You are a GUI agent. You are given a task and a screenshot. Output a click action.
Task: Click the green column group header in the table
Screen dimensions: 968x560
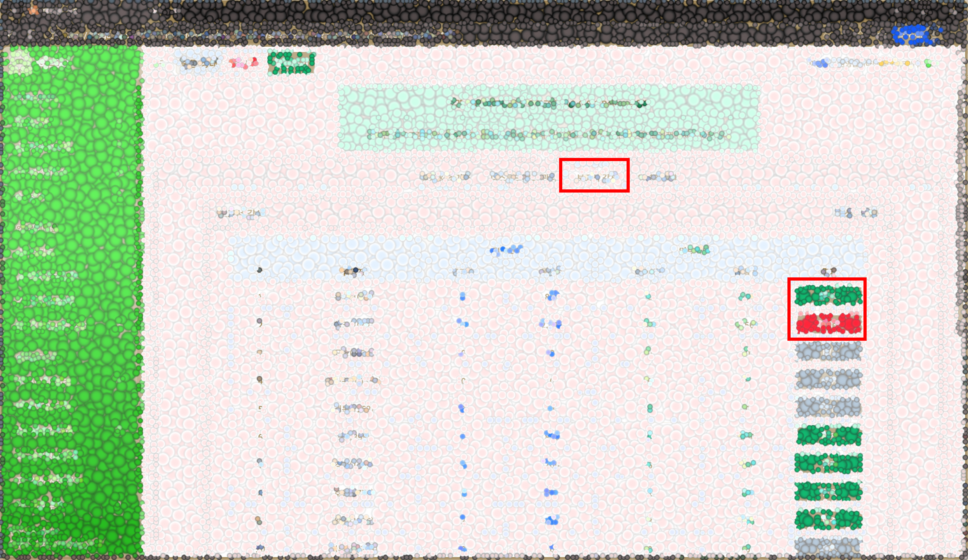click(694, 250)
